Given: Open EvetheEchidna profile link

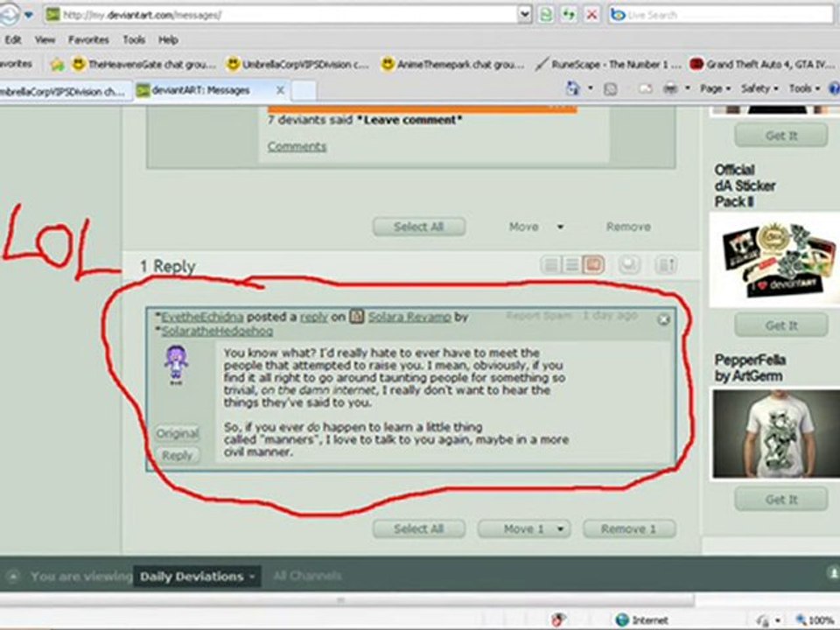Looking at the screenshot, I should pyautogui.click(x=202, y=317).
